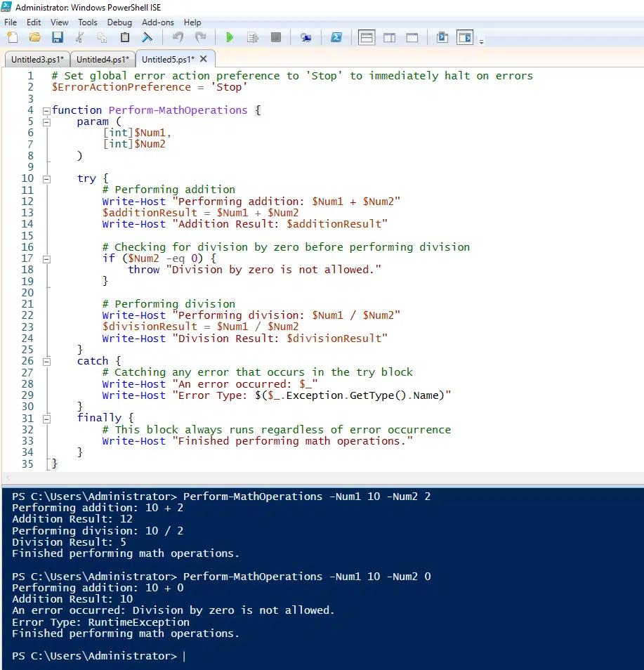
Task: Save the script with floppy disk icon
Action: (58, 38)
